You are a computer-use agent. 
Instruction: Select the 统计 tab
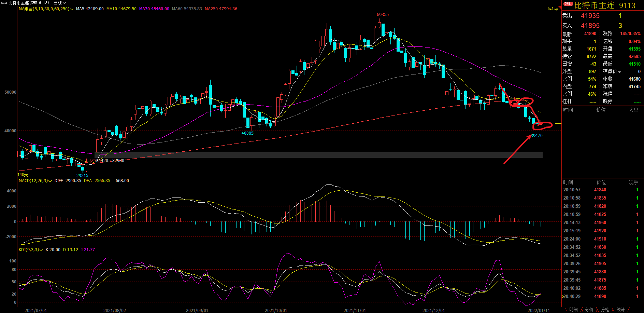(x=620, y=310)
